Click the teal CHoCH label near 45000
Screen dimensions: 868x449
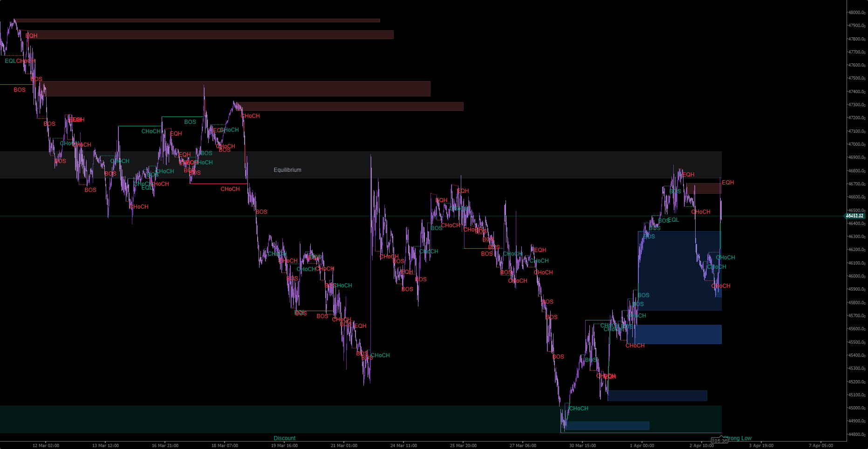tap(579, 408)
